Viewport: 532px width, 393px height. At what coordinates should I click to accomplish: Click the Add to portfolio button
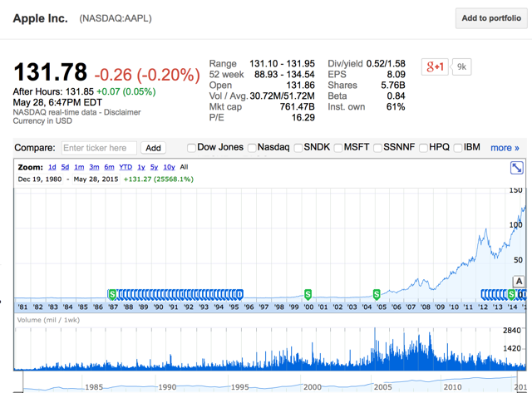[491, 18]
